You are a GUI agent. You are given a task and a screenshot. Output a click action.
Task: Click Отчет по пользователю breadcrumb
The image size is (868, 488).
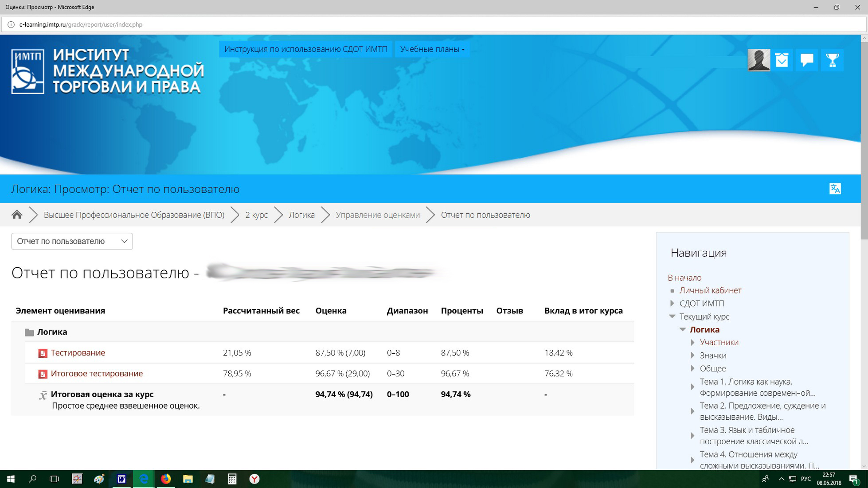tap(485, 215)
